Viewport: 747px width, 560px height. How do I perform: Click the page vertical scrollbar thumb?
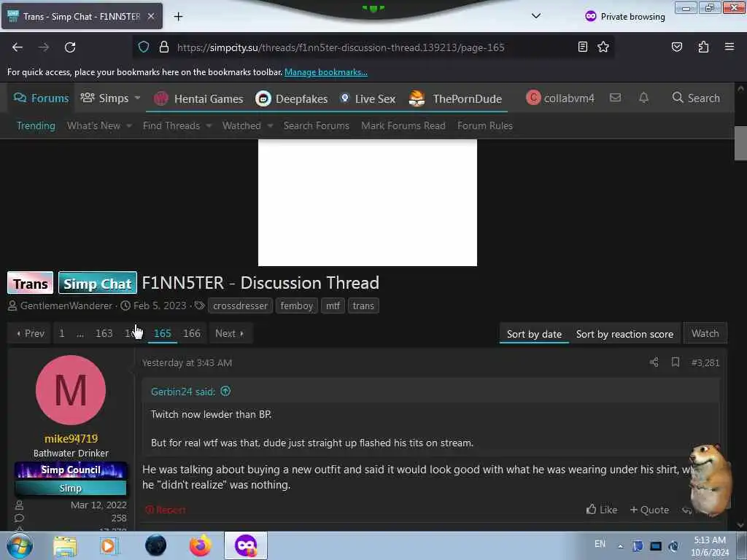(740, 144)
